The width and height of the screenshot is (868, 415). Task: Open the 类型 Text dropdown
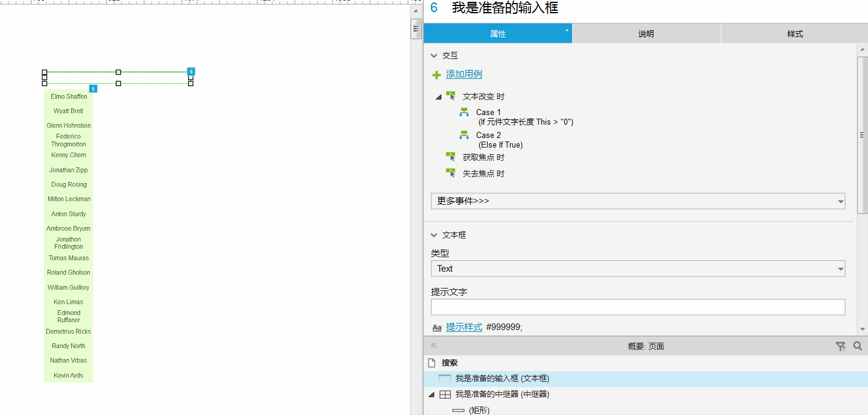[638, 269]
